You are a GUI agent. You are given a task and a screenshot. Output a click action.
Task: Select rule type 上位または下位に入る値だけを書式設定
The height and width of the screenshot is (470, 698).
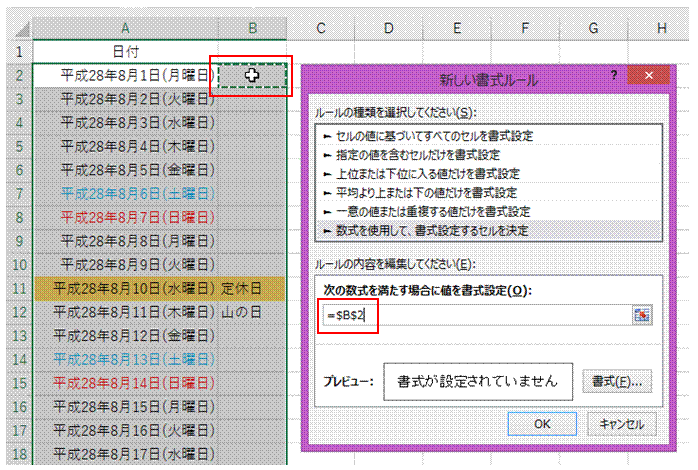click(488, 174)
